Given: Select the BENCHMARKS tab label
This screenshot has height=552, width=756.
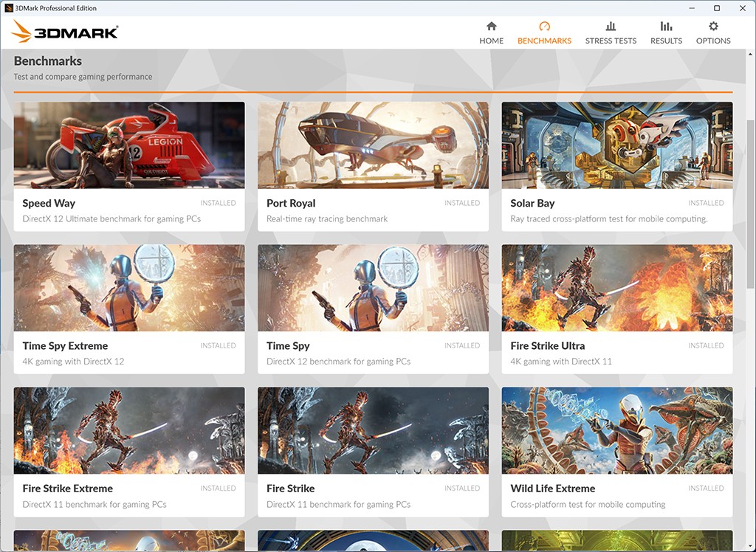Looking at the screenshot, I should 544,41.
